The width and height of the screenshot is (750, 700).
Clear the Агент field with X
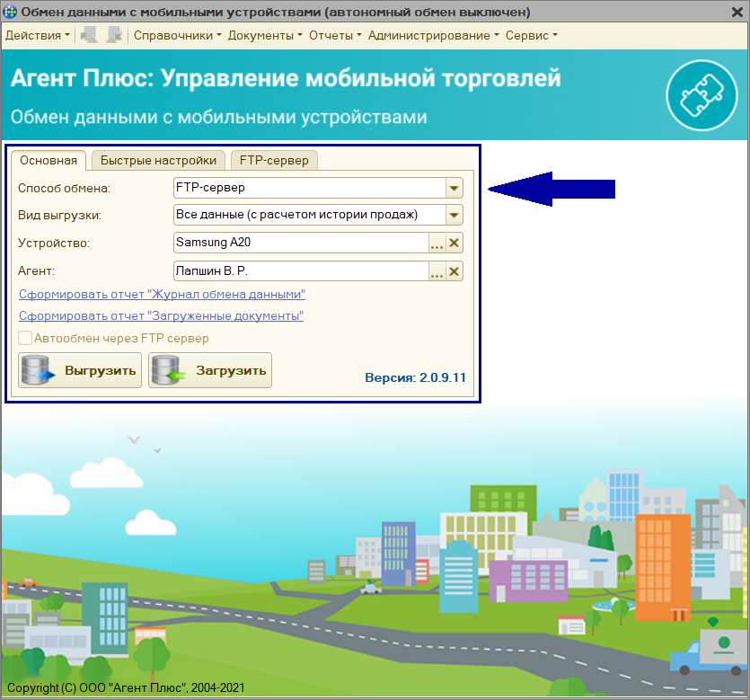coord(454,271)
